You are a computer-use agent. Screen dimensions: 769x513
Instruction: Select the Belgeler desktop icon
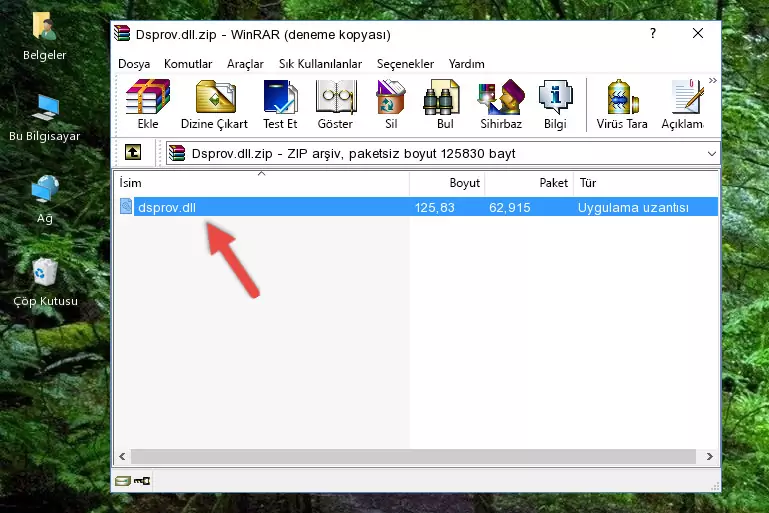45,36
